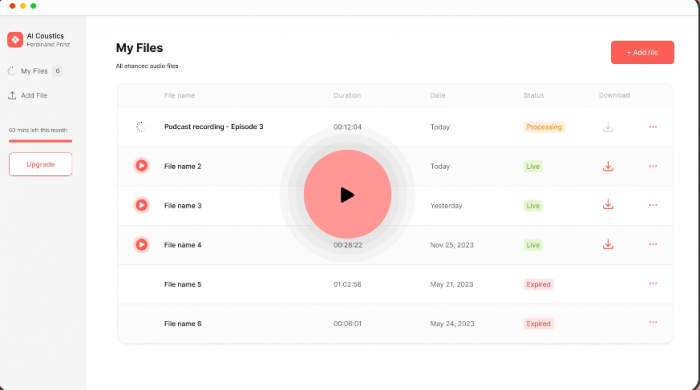
Task: Click the 00:28:22 duration value
Action: click(x=348, y=245)
